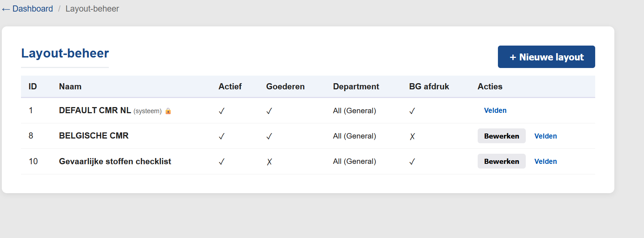This screenshot has height=238, width=644.
Task: Click the Naam column header
Action: 70,86
